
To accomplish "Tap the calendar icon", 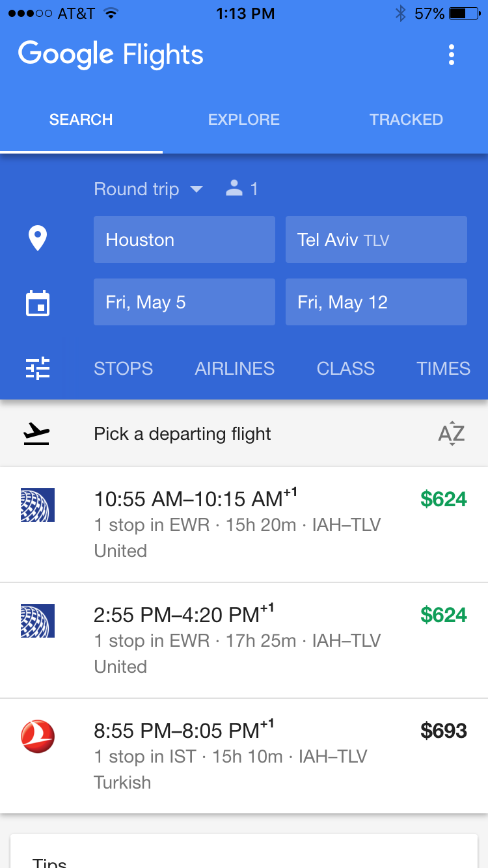I will pos(38,303).
